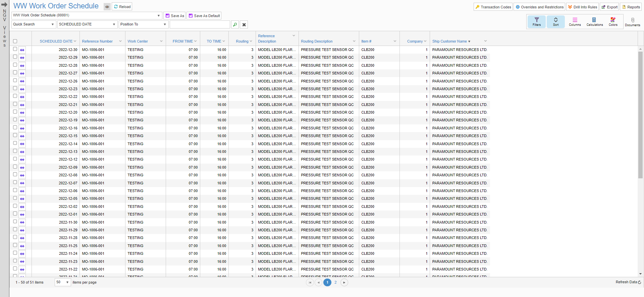Open the Quick Search dropdown

tap(34, 24)
